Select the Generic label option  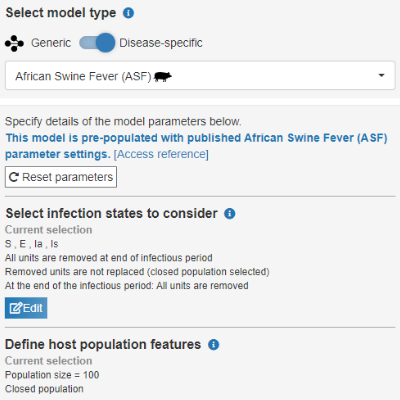tap(51, 43)
